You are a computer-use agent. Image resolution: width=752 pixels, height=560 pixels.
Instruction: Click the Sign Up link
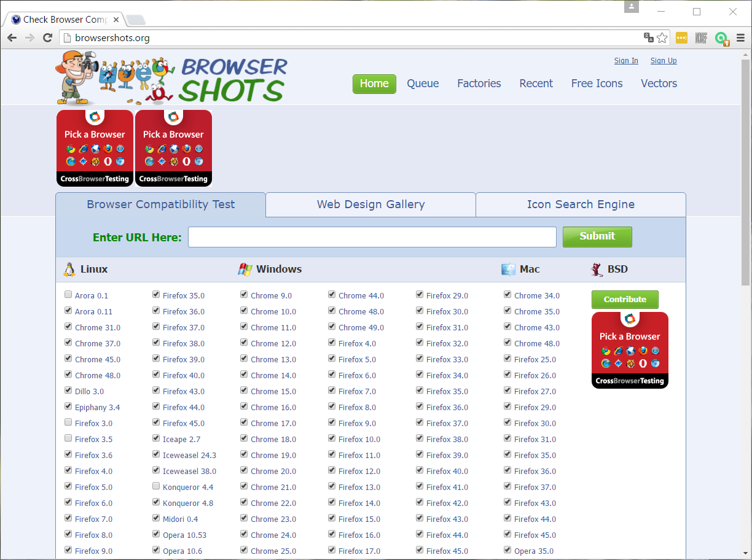coord(664,61)
